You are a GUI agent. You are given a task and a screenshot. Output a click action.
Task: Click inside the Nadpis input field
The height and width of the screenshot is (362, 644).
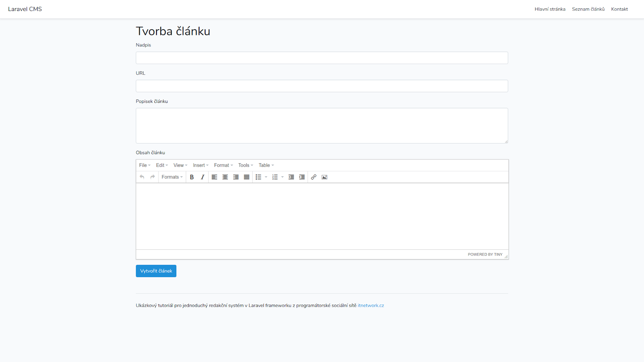(322, 58)
